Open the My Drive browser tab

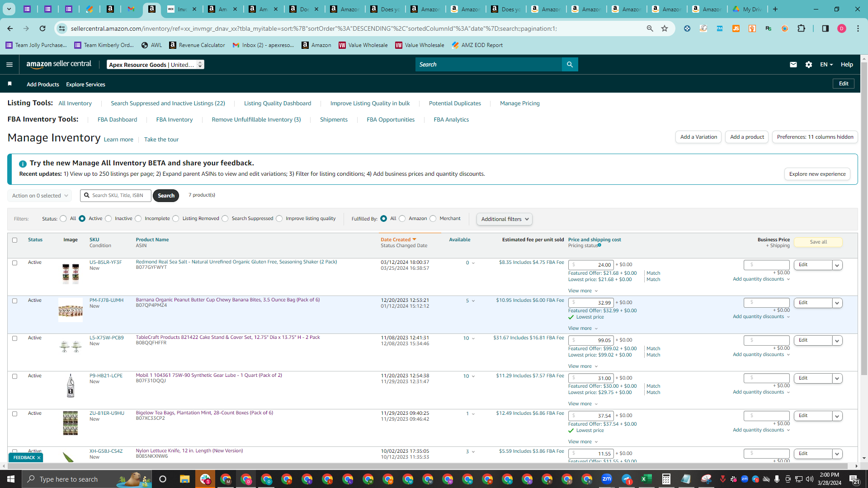[747, 9]
